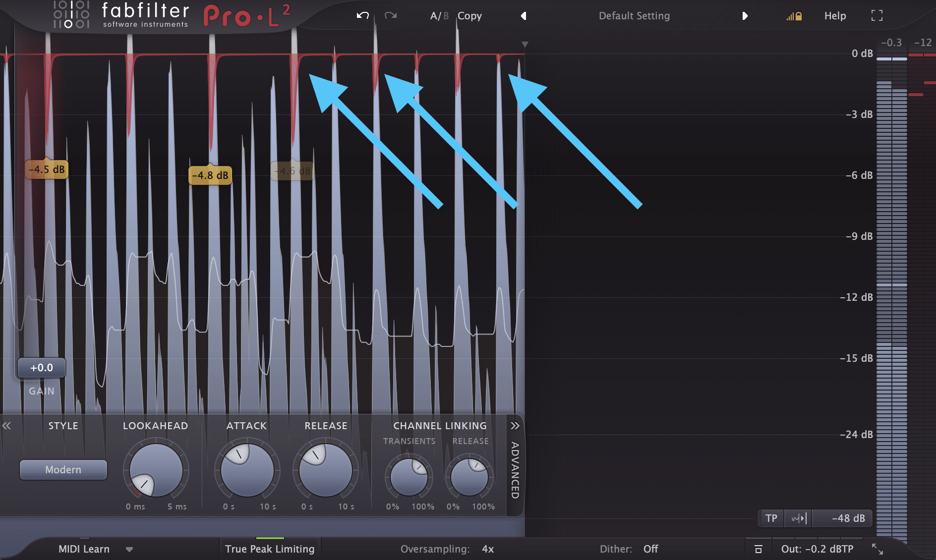This screenshot has width=936, height=560.
Task: Click the waveform display icon next to TP
Action: pos(799,518)
